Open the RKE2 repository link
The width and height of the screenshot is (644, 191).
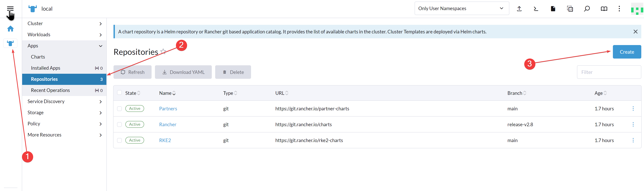(x=165, y=140)
